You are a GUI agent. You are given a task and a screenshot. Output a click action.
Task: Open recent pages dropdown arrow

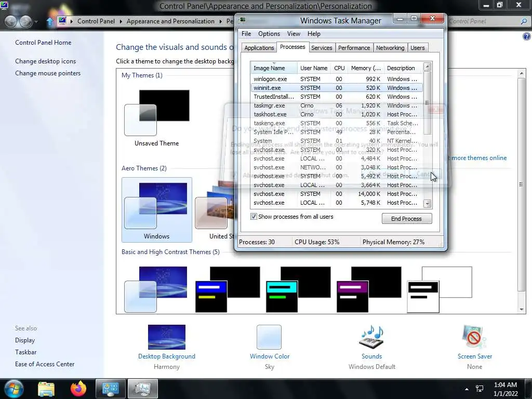37,22
